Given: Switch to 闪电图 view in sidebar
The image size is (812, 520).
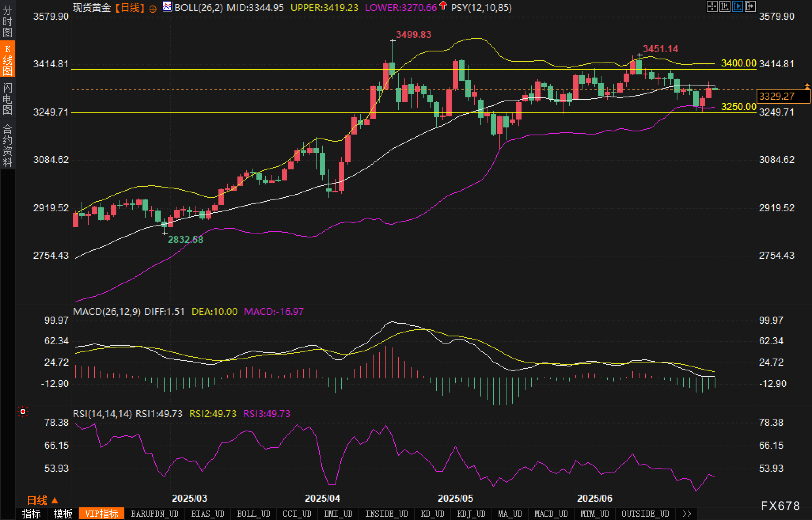Looking at the screenshot, I should point(8,99).
